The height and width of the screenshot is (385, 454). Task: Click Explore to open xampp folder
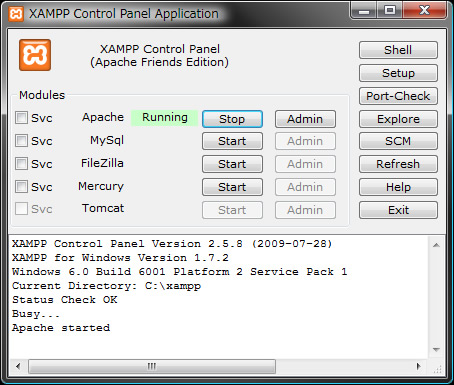[x=398, y=119]
